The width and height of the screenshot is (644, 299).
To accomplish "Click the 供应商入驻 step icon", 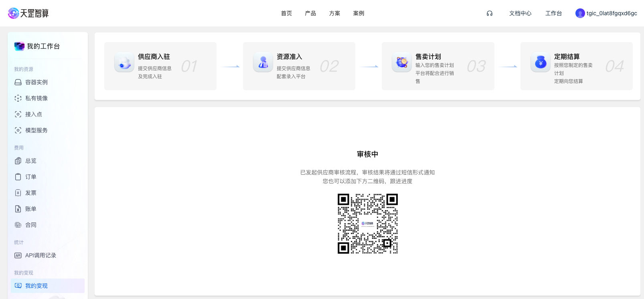I will click(x=124, y=62).
